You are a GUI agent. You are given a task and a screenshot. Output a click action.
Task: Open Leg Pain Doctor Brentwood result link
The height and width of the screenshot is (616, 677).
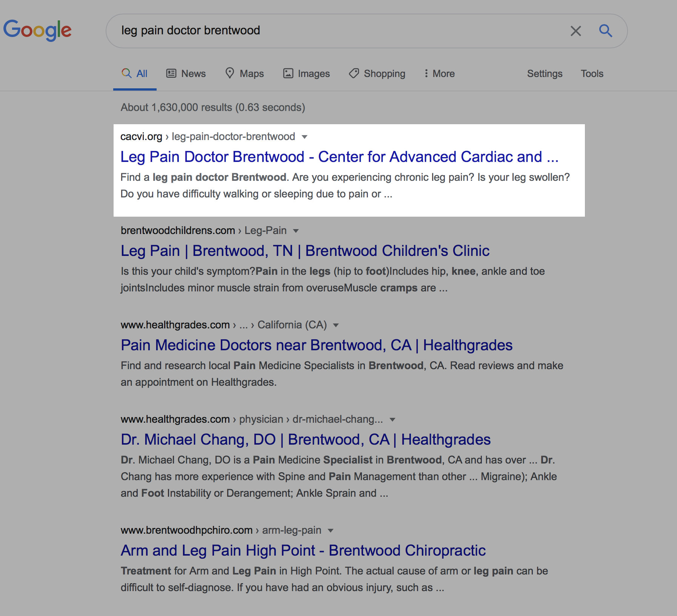pos(339,157)
